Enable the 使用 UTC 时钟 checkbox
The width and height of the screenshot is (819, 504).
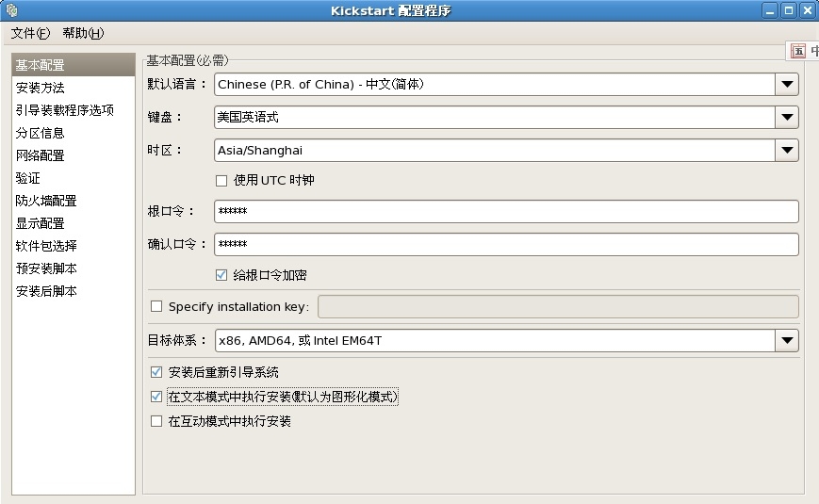221,181
